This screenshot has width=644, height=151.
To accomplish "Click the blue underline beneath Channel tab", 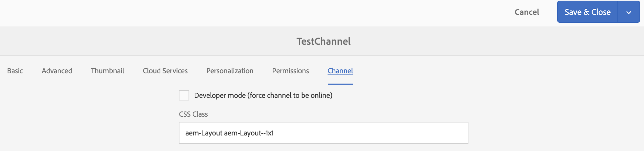I will pyautogui.click(x=340, y=84).
